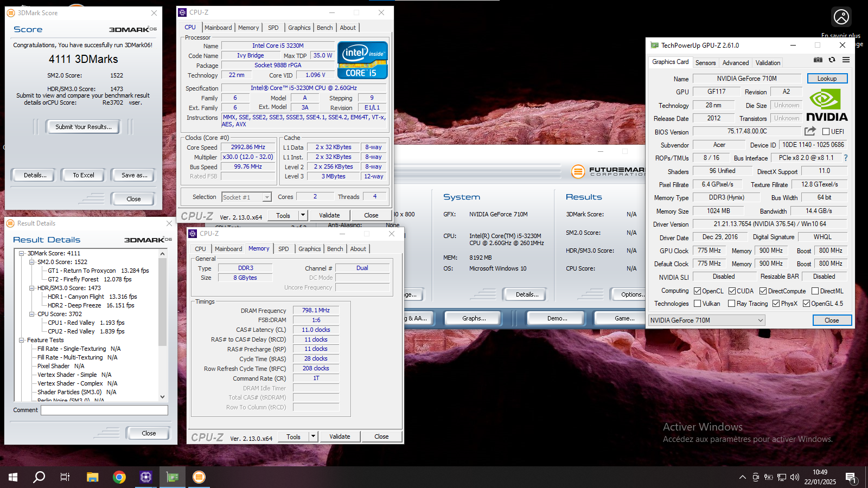The height and width of the screenshot is (488, 868).
Task: Open the Advanced tab in GPU-Z
Action: tap(736, 63)
